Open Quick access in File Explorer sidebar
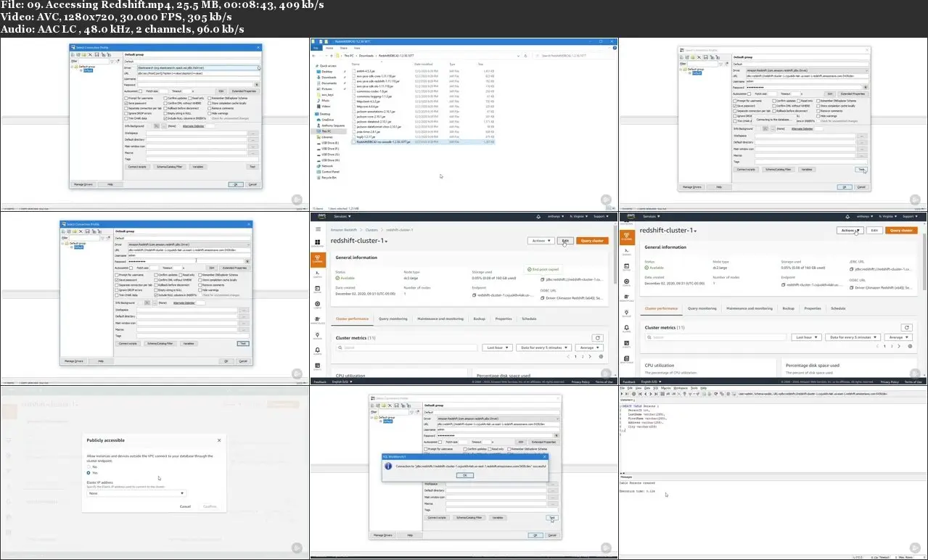Image resolution: width=928 pixels, height=560 pixels. (328, 66)
